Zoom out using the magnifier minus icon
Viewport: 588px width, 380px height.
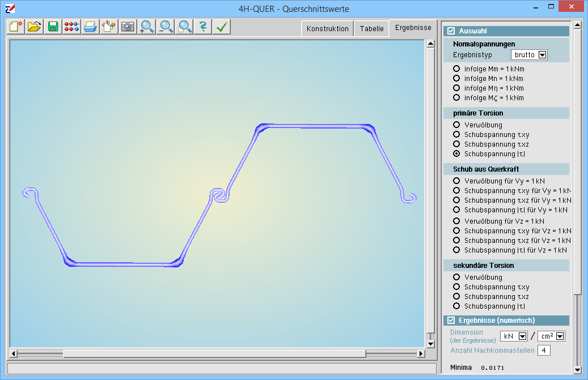pyautogui.click(x=166, y=27)
